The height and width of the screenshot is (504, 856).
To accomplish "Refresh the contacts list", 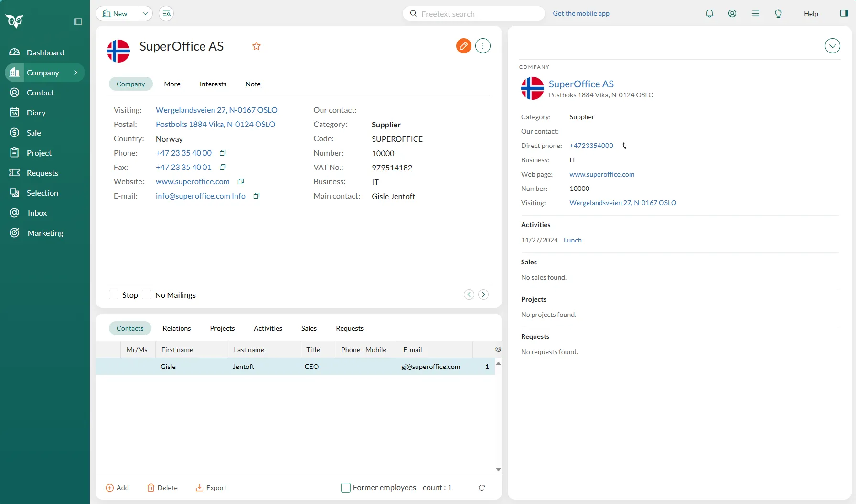I will (482, 488).
